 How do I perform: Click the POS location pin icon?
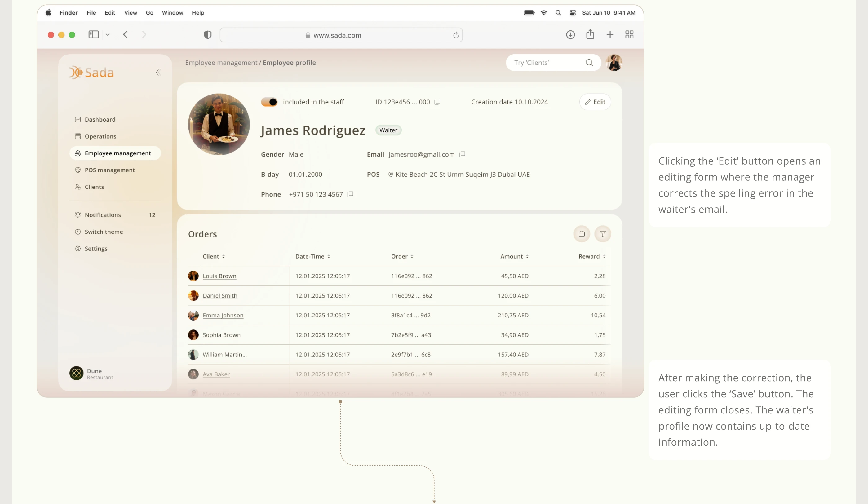coord(391,174)
